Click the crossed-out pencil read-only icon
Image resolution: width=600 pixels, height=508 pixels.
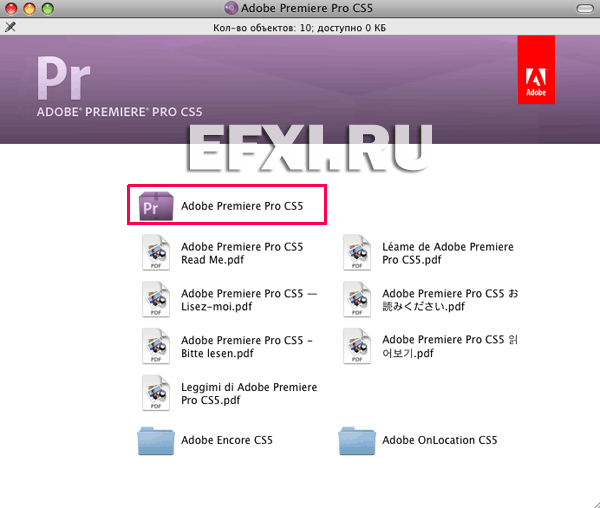(10, 27)
